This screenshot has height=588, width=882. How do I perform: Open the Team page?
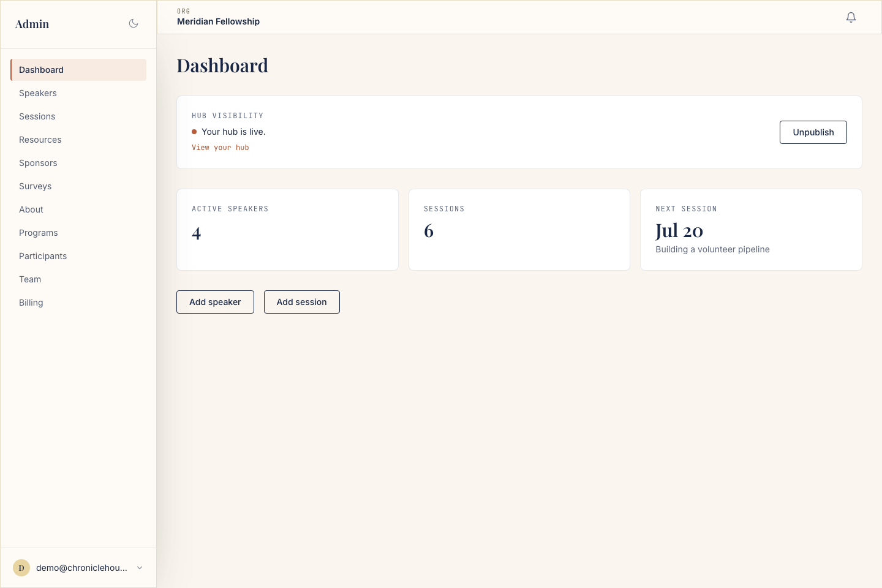tap(78, 279)
